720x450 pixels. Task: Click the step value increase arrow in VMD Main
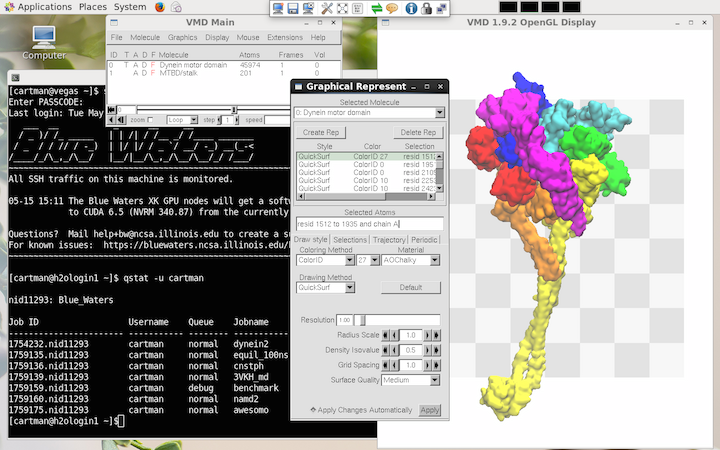[x=237, y=120]
